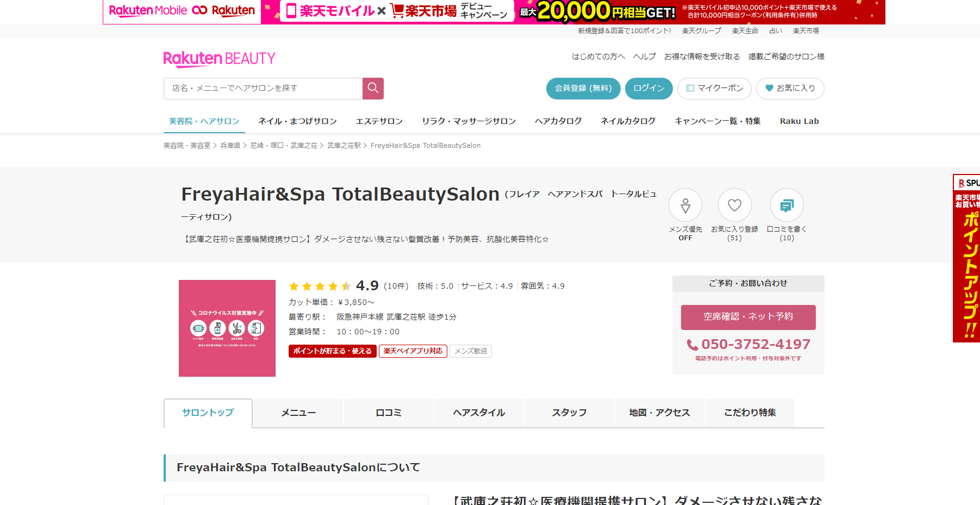Select ネイル・まつげサロン nav item

click(297, 121)
